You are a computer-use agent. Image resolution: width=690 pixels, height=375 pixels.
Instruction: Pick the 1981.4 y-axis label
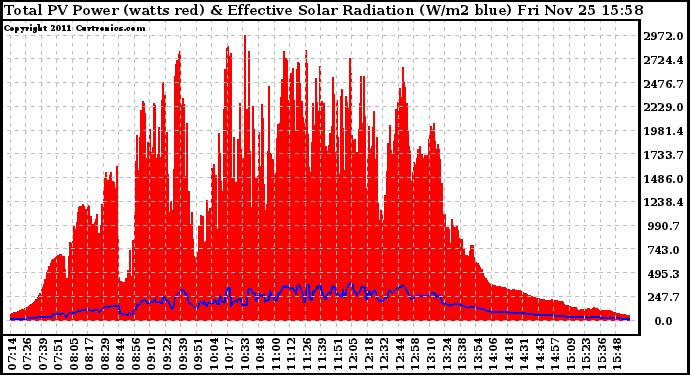click(663, 131)
